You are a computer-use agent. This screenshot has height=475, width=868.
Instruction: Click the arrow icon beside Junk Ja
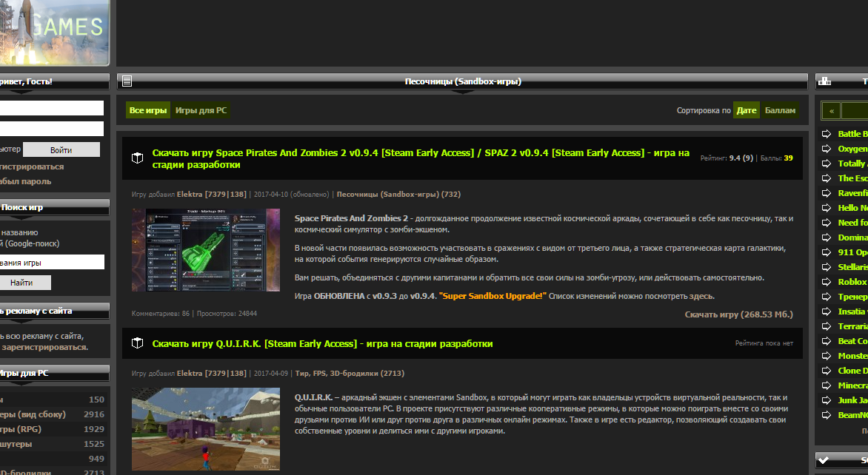tap(827, 400)
